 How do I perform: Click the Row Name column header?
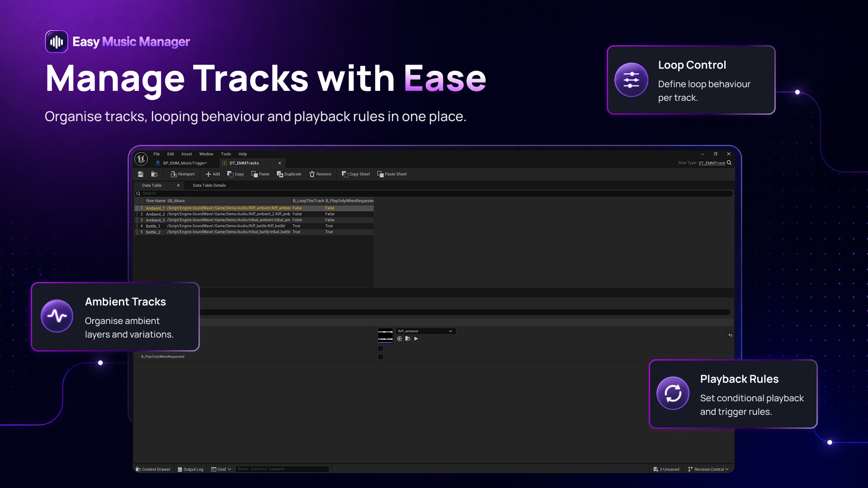(x=156, y=201)
